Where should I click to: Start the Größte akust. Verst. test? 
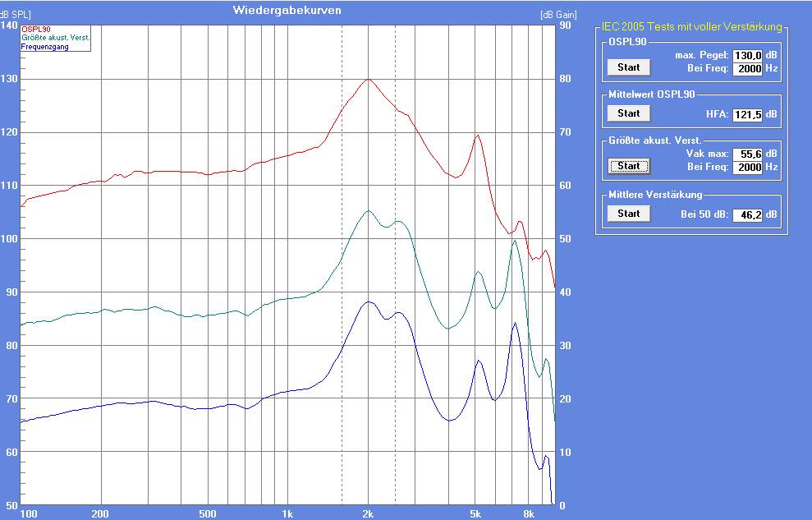(628, 166)
